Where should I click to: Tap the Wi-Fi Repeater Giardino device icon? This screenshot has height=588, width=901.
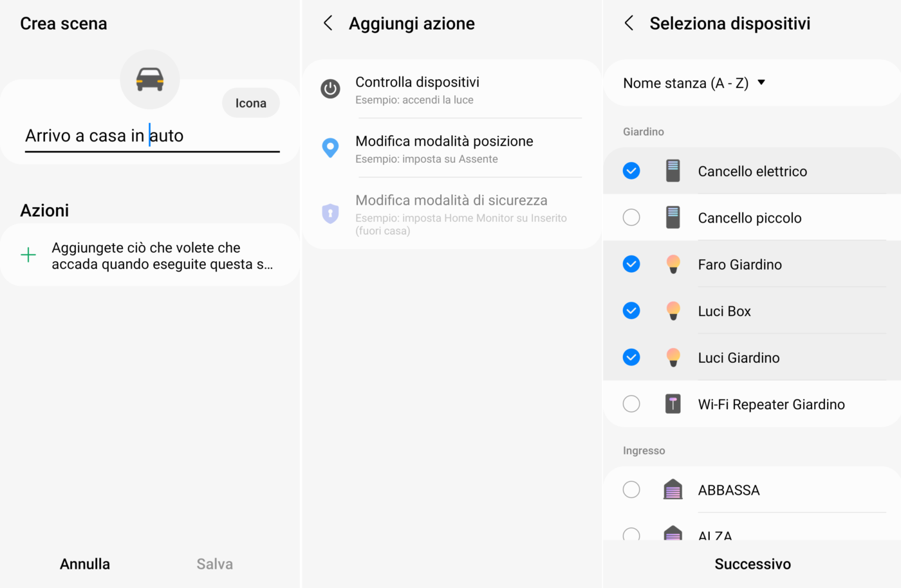click(x=673, y=404)
